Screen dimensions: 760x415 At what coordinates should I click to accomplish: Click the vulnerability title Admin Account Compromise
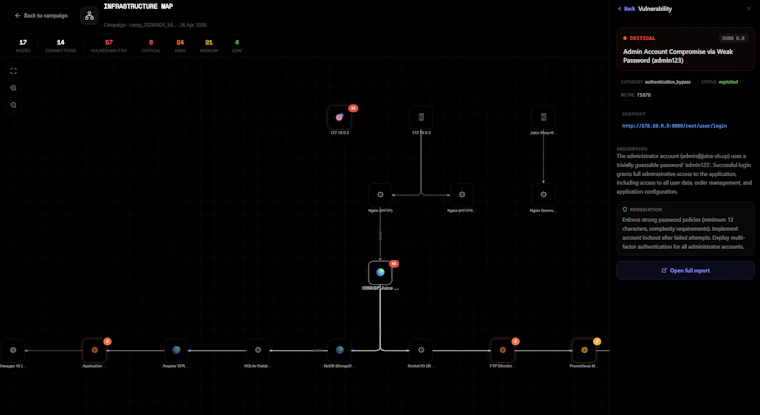pos(678,56)
